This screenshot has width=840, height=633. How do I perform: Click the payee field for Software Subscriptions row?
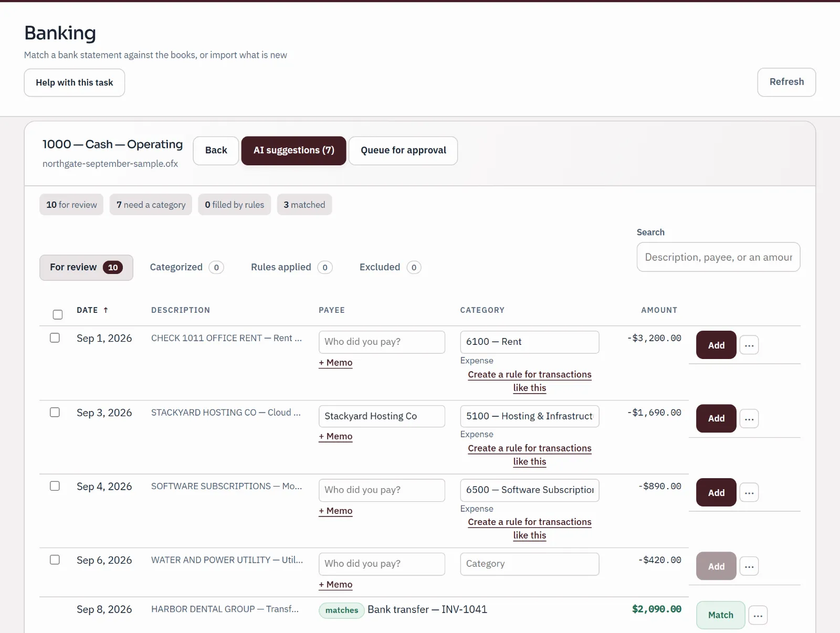tap(382, 490)
